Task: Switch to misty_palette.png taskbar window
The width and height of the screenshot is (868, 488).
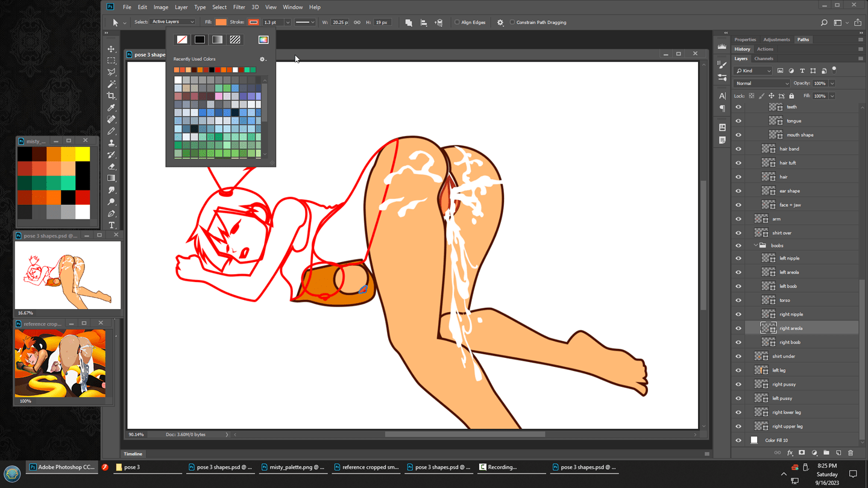Action: click(294, 467)
